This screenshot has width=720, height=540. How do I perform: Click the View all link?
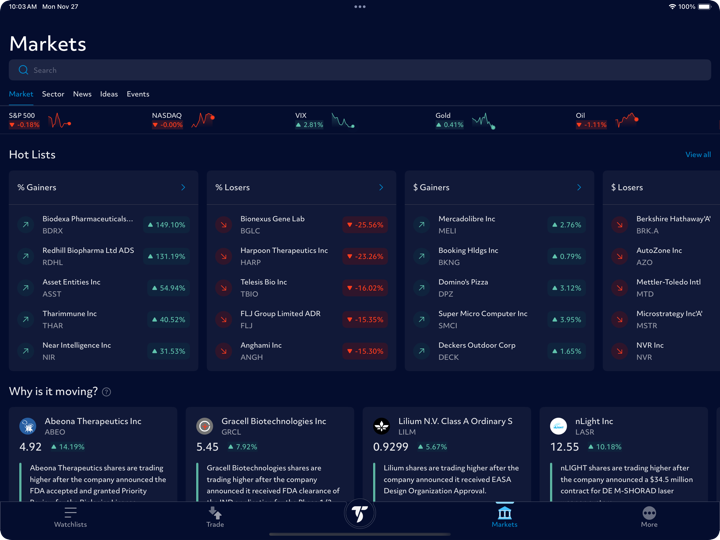pyautogui.click(x=698, y=155)
